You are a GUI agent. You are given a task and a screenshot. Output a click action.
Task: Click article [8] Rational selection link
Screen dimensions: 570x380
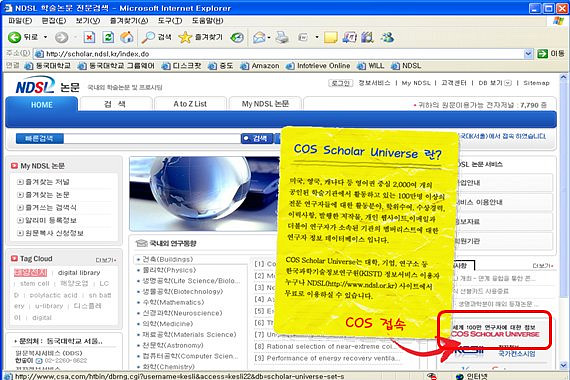point(324,347)
